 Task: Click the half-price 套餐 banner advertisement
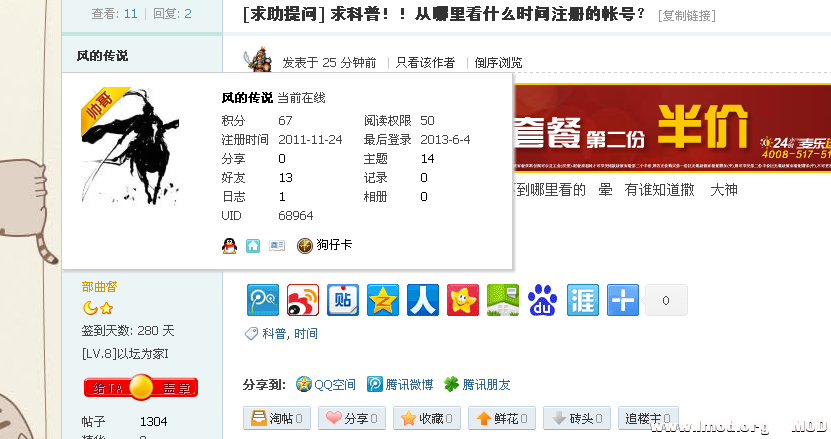pyautogui.click(x=671, y=128)
